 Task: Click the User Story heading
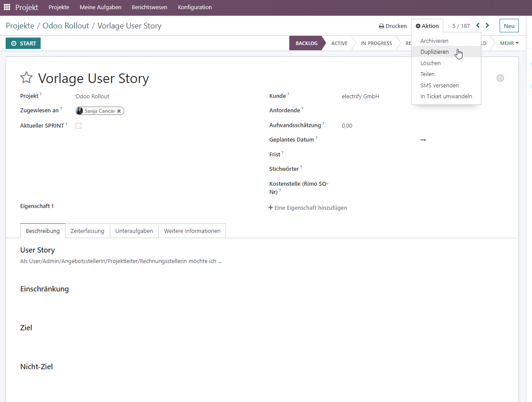[38, 250]
